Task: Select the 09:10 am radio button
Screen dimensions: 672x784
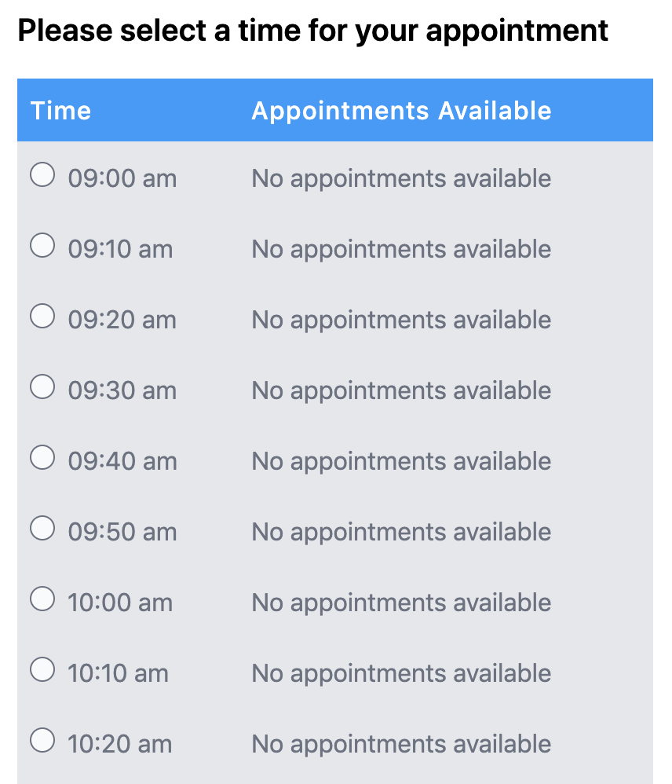Action: click(x=42, y=245)
